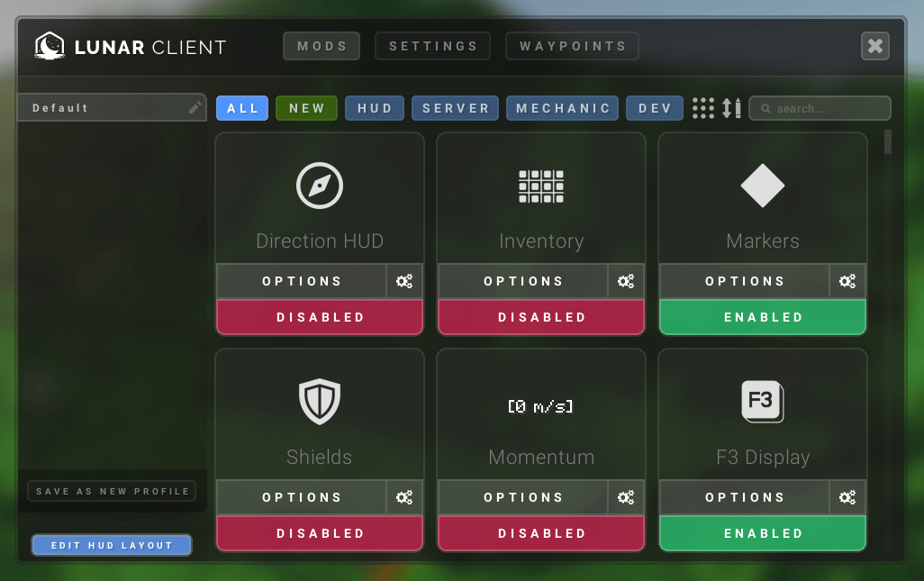Viewport: 924px width, 581px height.
Task: Rename Default profile with the pencil icon
Action: pyautogui.click(x=195, y=108)
